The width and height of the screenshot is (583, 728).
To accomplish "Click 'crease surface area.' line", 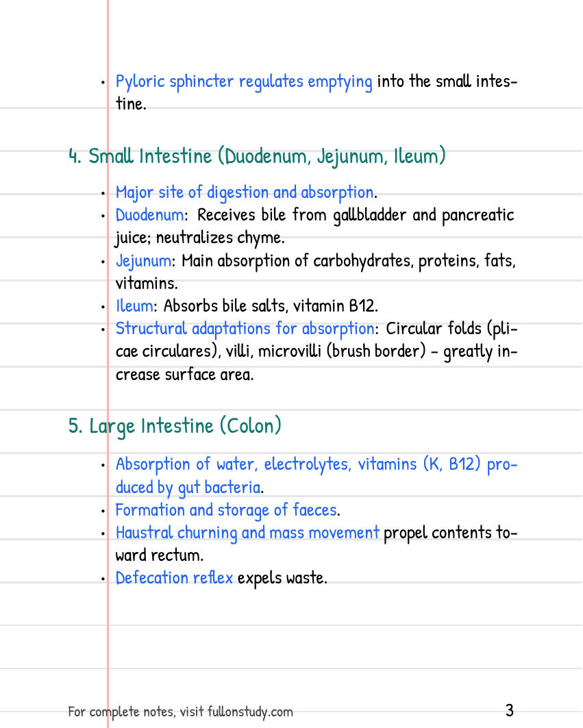I will point(185,374).
